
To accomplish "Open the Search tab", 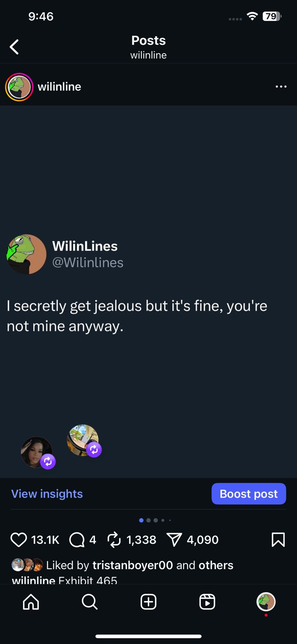I will click(89, 602).
